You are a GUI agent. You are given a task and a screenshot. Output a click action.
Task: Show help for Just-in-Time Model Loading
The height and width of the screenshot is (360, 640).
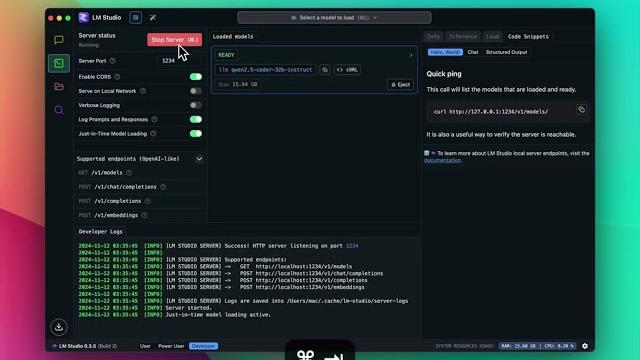point(153,133)
